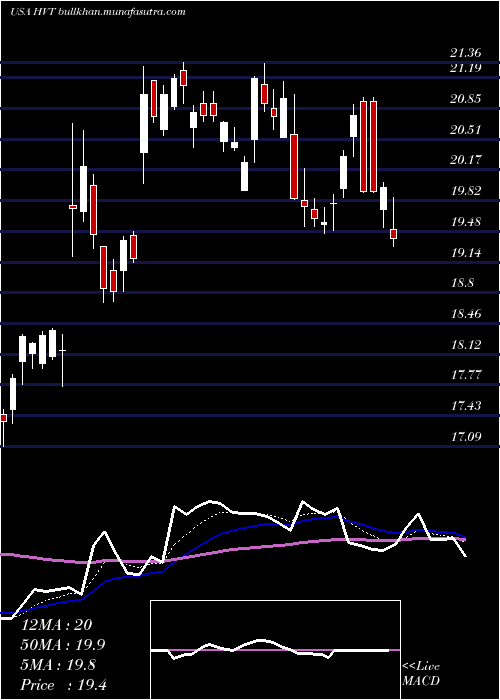
Task: Click the 18.12 price level label
Action: (x=466, y=345)
